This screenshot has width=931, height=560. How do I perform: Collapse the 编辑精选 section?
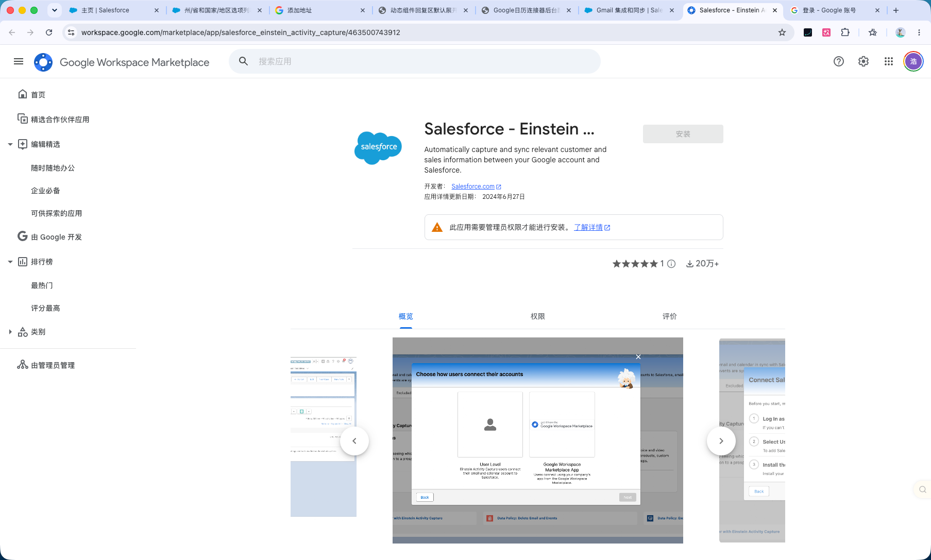10,144
